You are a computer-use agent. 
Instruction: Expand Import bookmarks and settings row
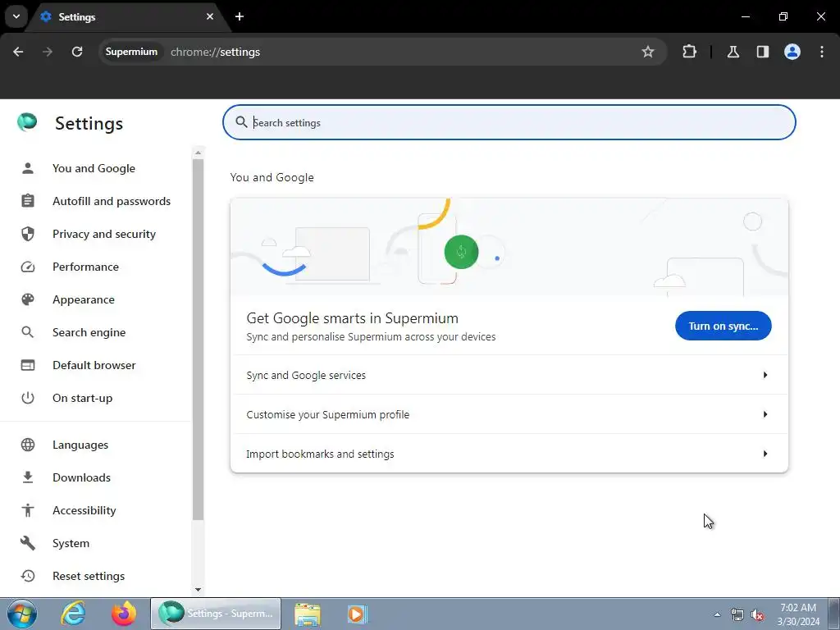coord(509,454)
